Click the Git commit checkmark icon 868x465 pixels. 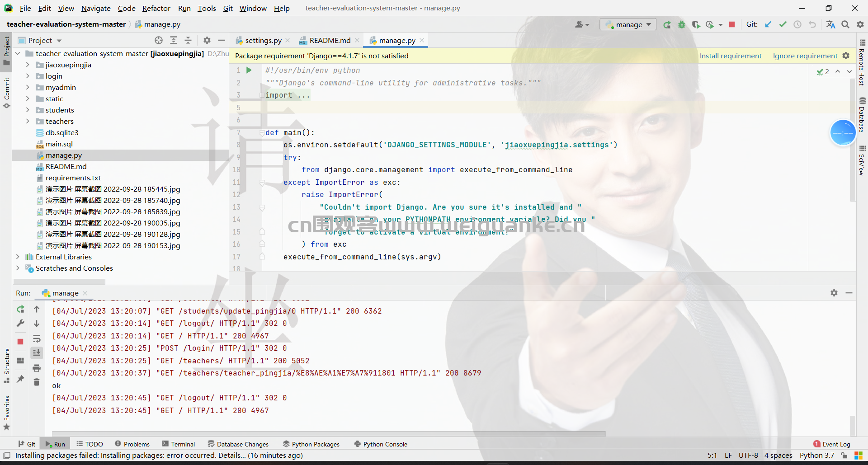(x=783, y=25)
